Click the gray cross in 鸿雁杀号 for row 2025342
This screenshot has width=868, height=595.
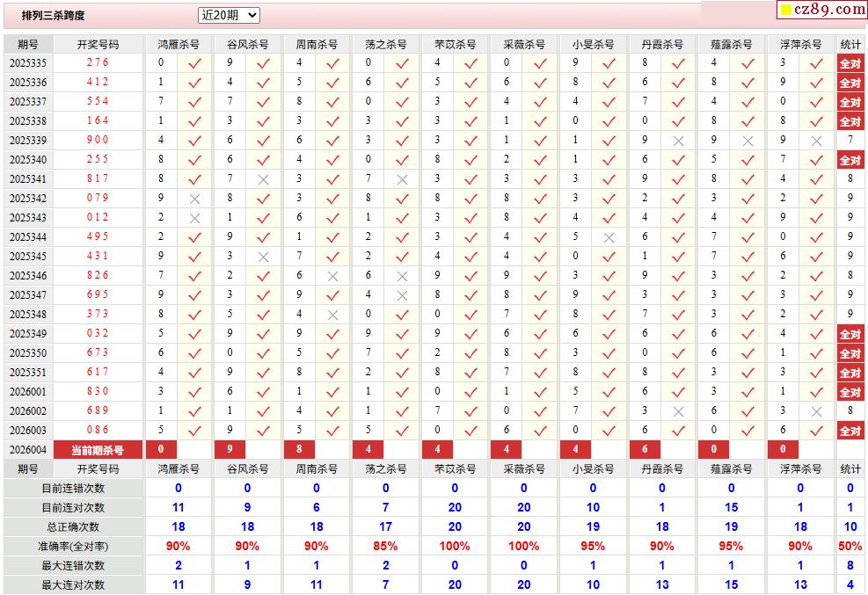(x=195, y=199)
